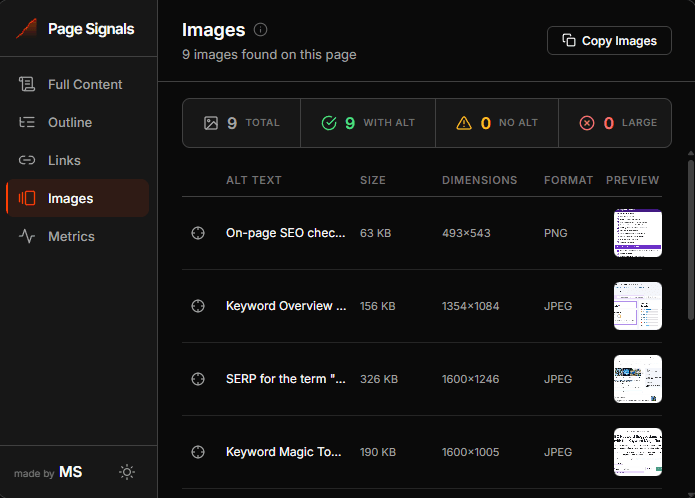Click the 493×543 dimensions value

[466, 233]
